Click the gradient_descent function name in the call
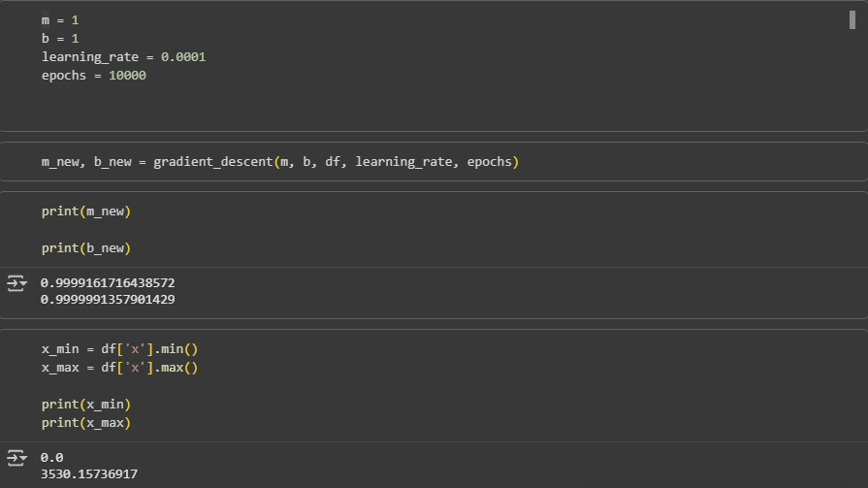This screenshot has width=868, height=488. (212, 161)
